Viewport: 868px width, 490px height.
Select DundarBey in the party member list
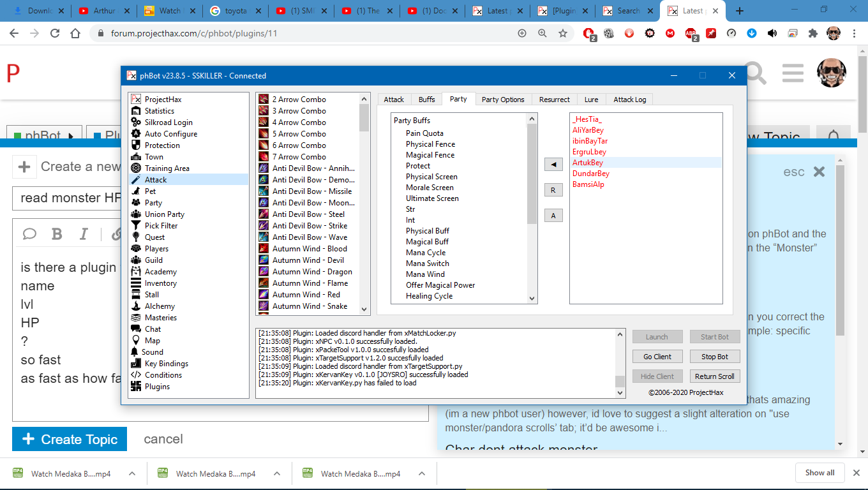point(591,174)
